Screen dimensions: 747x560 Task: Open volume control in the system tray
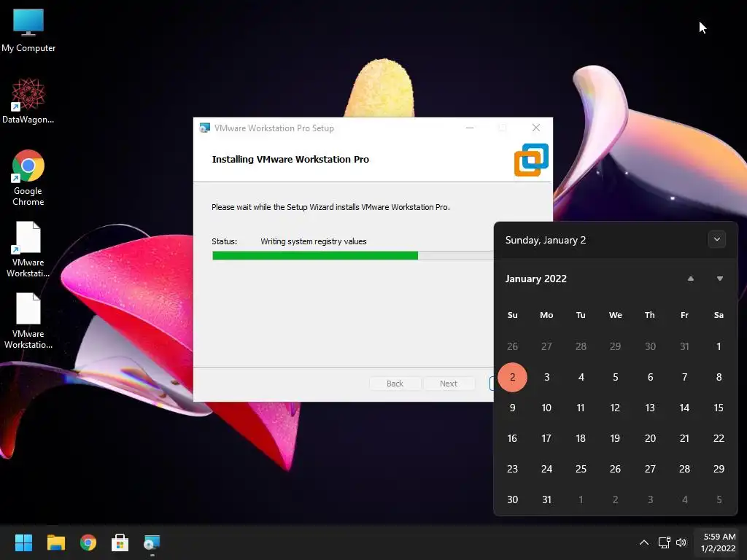[681, 542]
